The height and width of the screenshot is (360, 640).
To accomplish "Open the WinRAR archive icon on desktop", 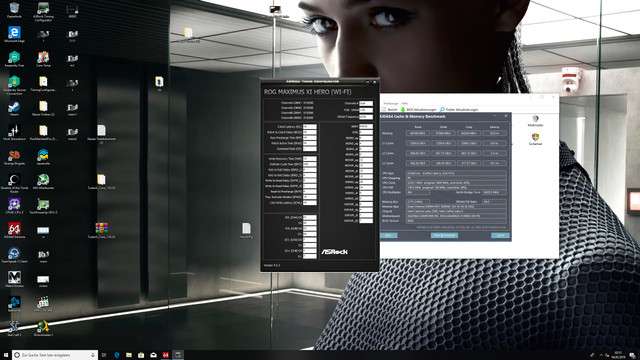I will (101, 230).
